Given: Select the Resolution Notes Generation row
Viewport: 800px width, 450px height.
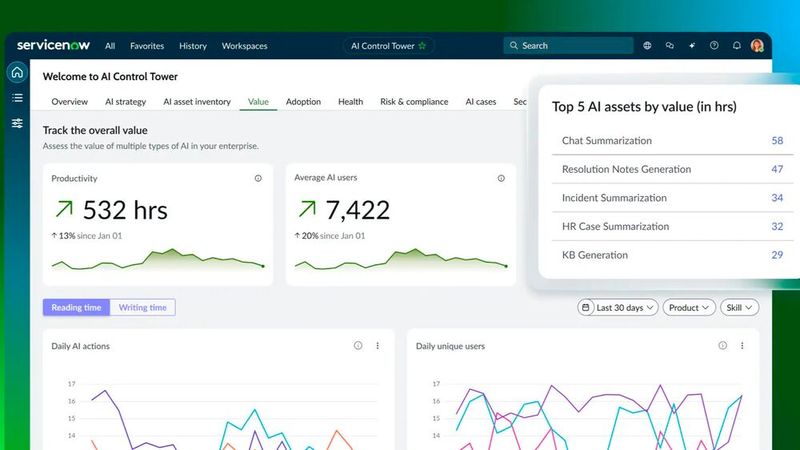Looking at the screenshot, I should (x=672, y=169).
